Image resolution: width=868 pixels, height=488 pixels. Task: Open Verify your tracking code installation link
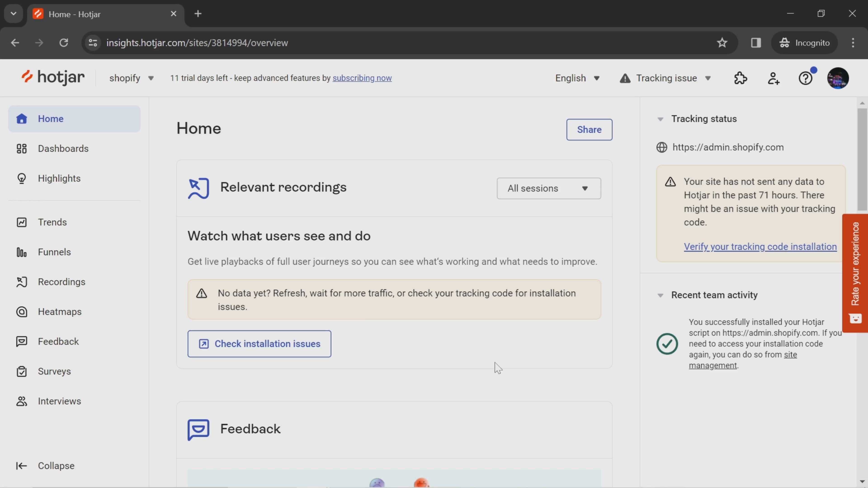761,246
